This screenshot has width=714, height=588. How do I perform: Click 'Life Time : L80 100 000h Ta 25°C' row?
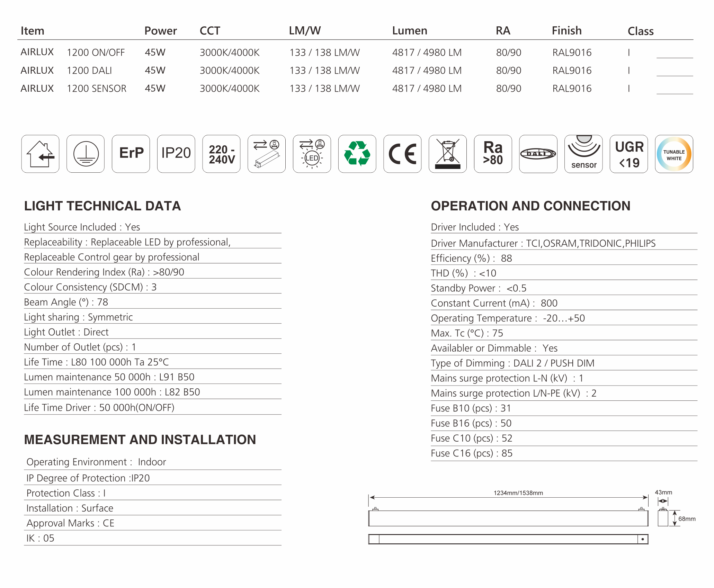coord(152,362)
